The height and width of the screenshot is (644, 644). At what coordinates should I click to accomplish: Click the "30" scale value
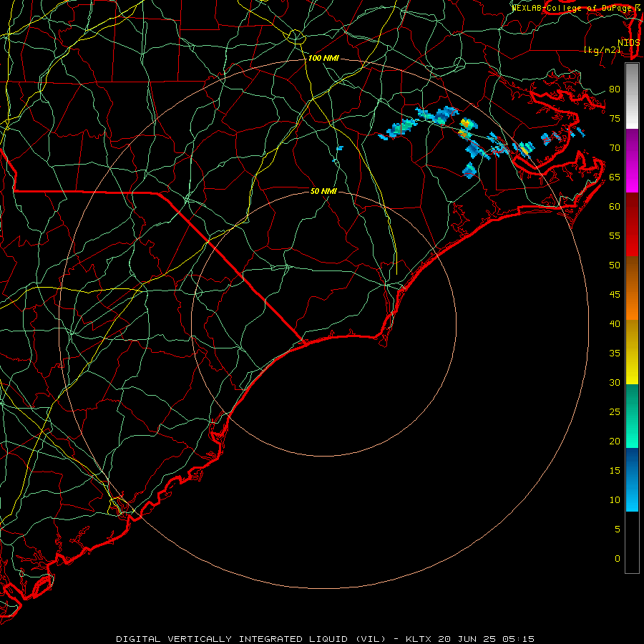coord(615,383)
